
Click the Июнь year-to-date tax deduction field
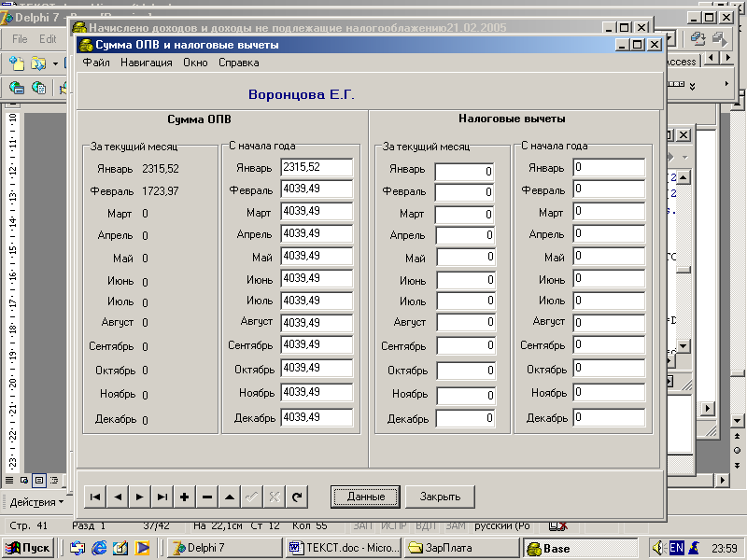pyautogui.click(x=609, y=279)
